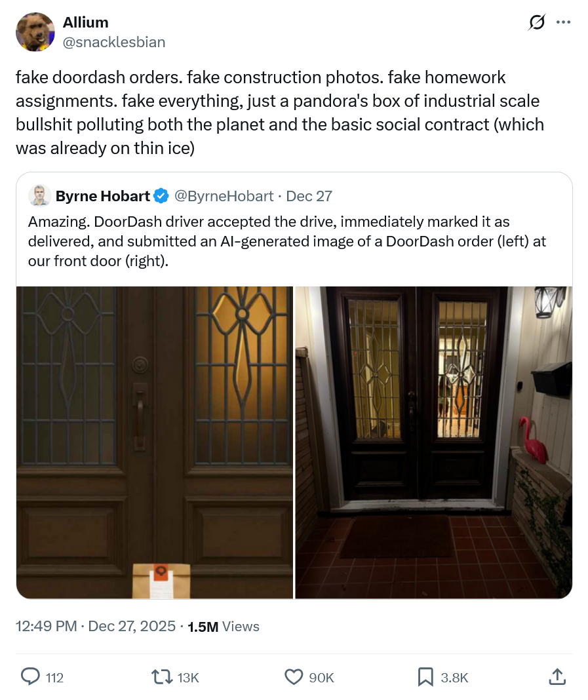View the 1.5M Views analytics
Image resolution: width=588 pixels, height=700 pixels.
tap(224, 627)
